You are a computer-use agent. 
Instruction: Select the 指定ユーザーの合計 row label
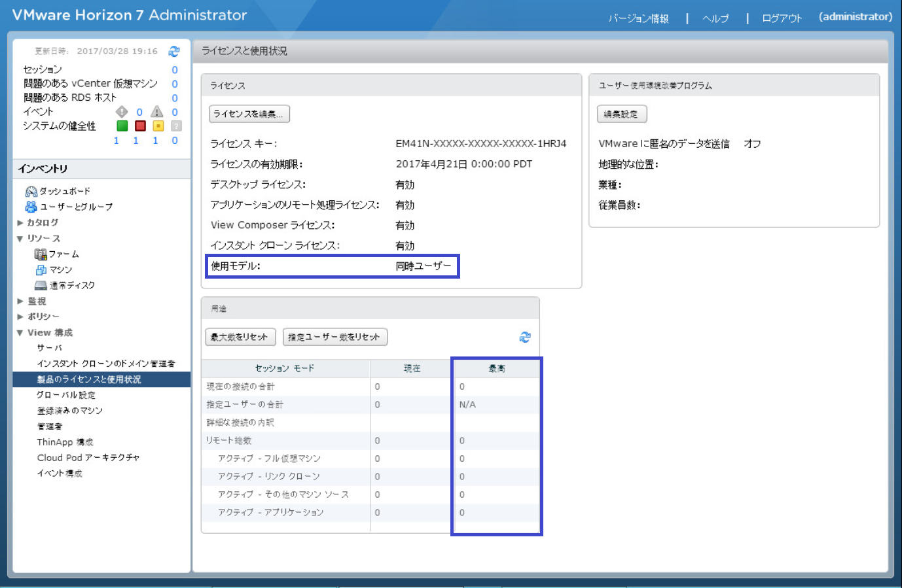[245, 405]
